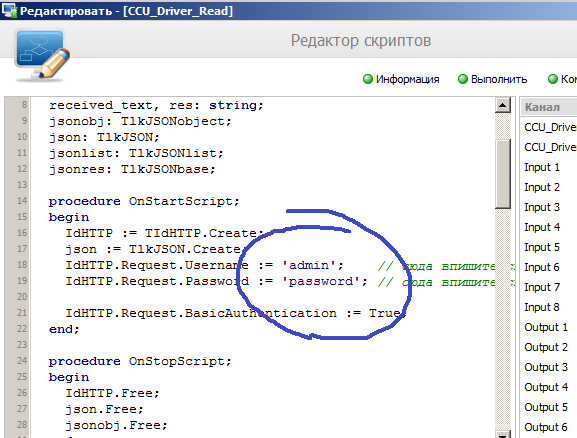Click line number 22 in gutter
577x438 pixels.
pos(22,328)
